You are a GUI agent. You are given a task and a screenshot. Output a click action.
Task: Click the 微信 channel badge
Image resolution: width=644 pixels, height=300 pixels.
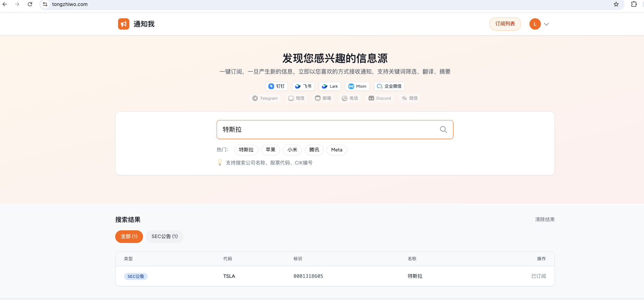[x=410, y=98]
